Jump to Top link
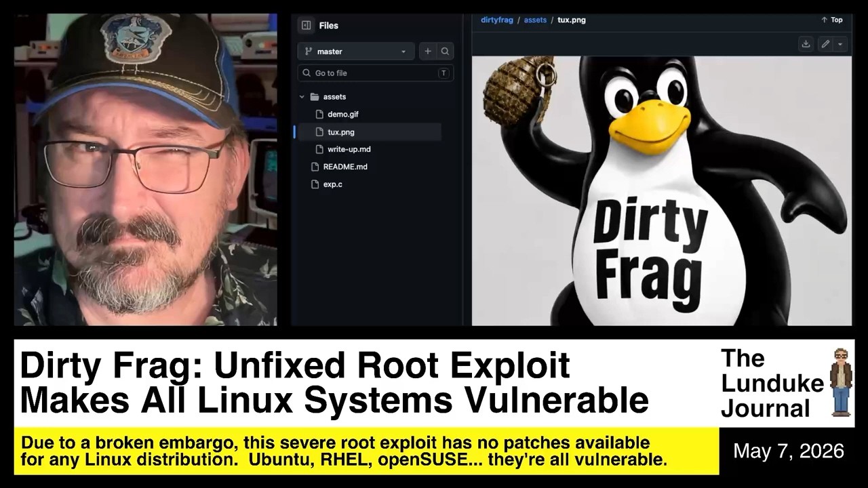 832,20
